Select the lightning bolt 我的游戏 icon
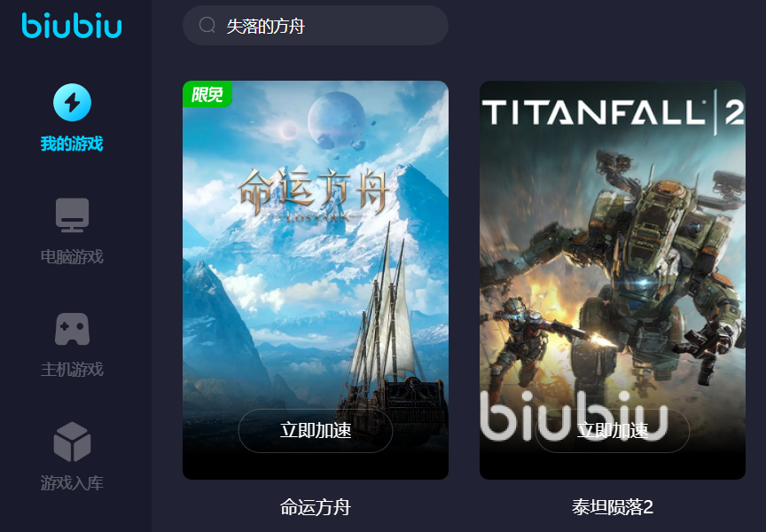 click(x=73, y=103)
